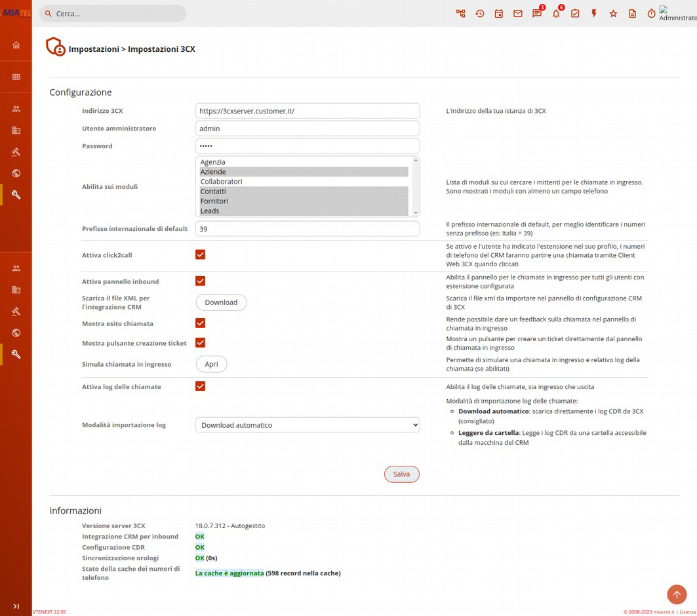Open the lightning bolt quick-create icon
The height and width of the screenshot is (616, 697).
[594, 13]
